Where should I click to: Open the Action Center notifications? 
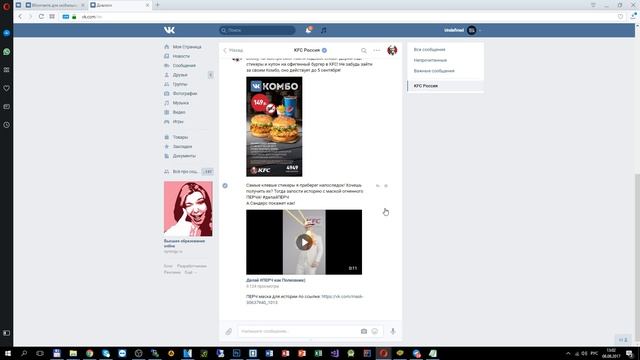pos(629,353)
